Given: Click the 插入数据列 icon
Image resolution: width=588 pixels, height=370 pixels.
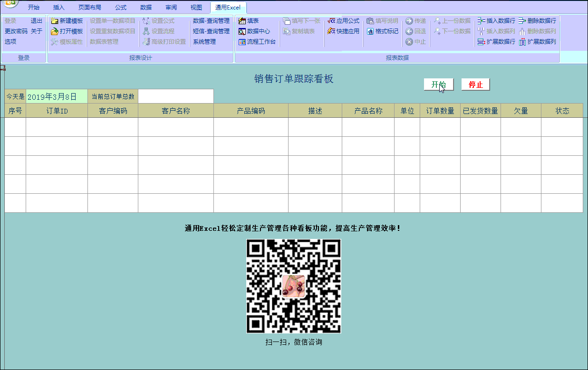Looking at the screenshot, I should pos(481,31).
